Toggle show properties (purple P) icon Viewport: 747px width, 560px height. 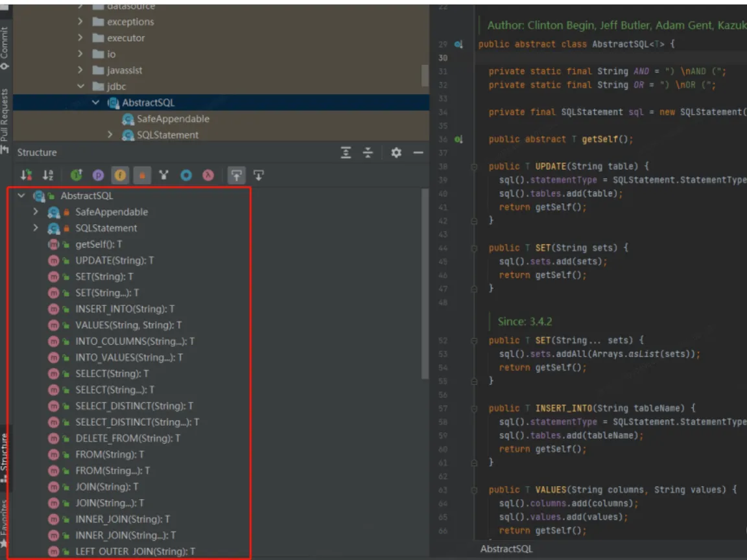[98, 175]
